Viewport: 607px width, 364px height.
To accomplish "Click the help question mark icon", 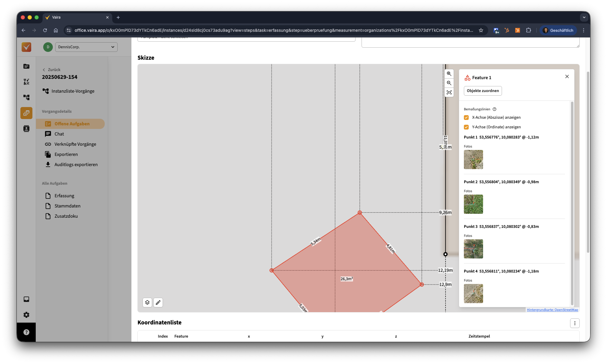I will 26,332.
